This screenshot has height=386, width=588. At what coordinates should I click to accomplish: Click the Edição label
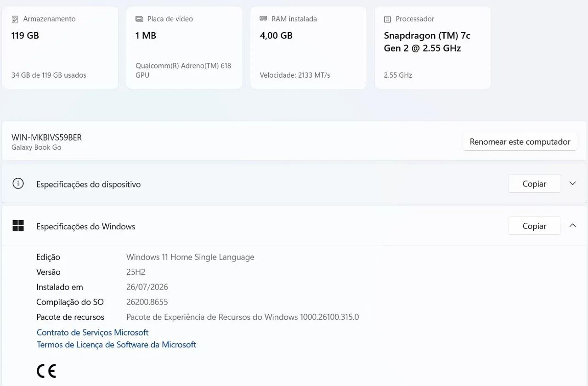(x=48, y=257)
